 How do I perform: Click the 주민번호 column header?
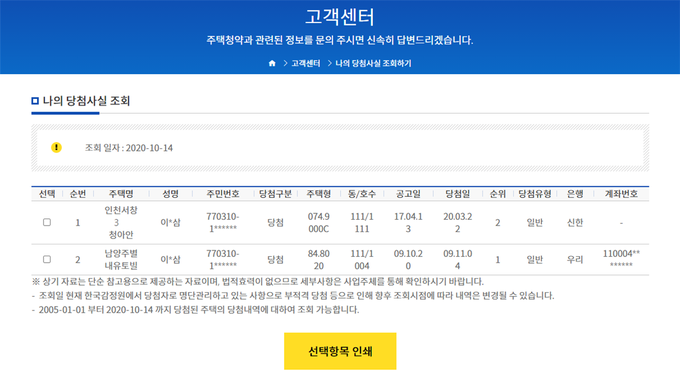click(x=223, y=194)
